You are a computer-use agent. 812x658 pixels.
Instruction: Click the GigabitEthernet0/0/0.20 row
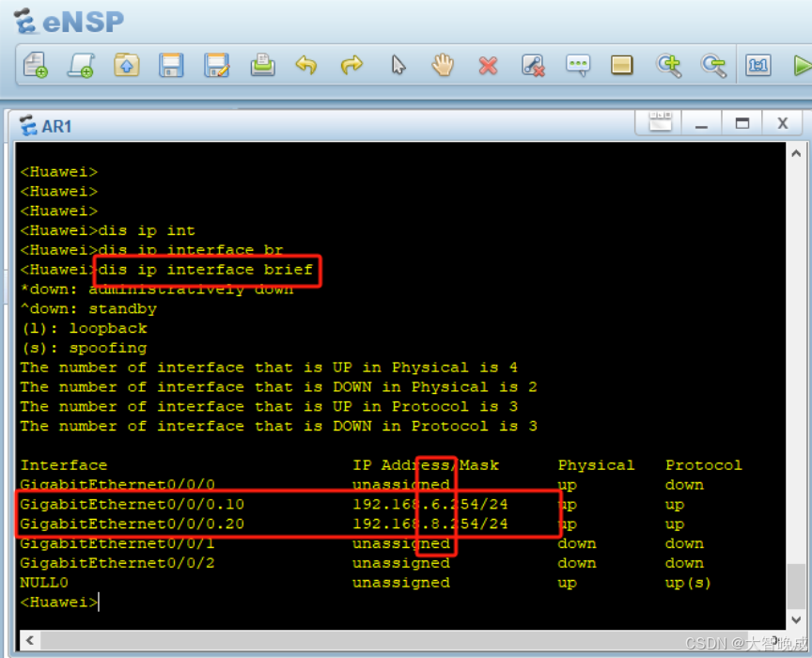(352, 524)
